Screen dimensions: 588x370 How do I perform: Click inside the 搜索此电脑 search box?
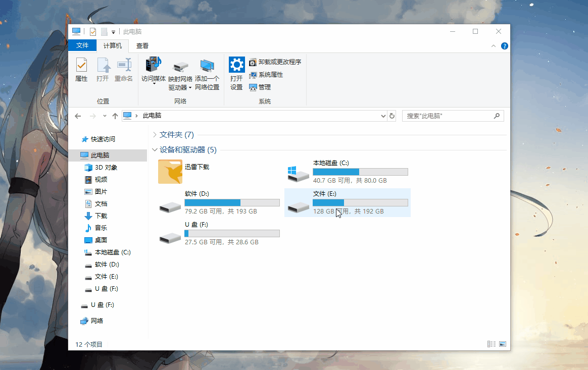pyautogui.click(x=450, y=116)
